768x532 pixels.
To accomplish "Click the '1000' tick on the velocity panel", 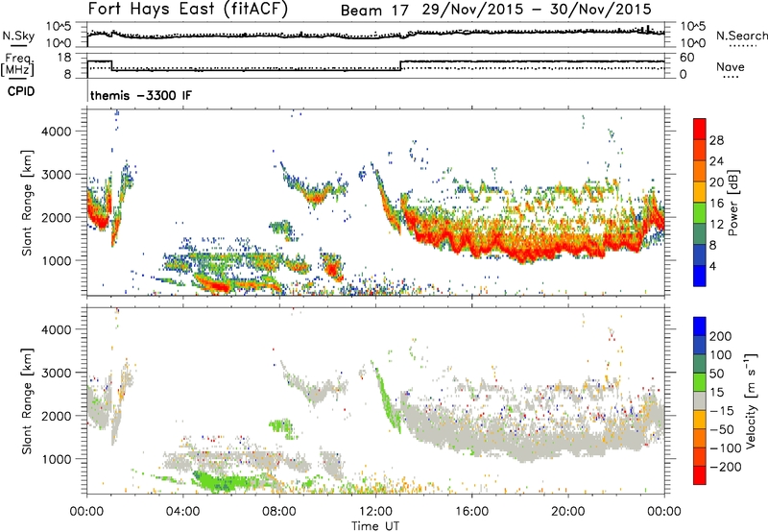I will point(57,459).
